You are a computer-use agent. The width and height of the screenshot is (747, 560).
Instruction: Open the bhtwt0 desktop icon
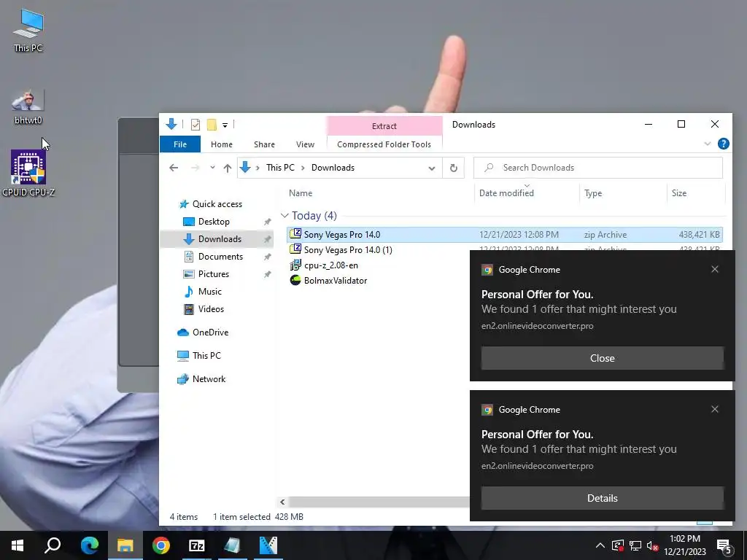click(x=28, y=107)
